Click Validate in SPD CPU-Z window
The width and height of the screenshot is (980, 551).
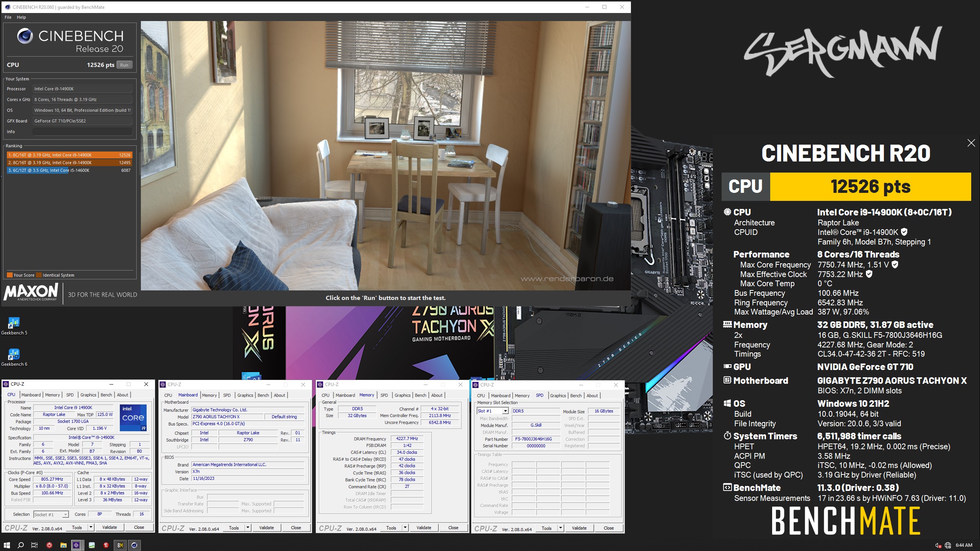[x=579, y=528]
